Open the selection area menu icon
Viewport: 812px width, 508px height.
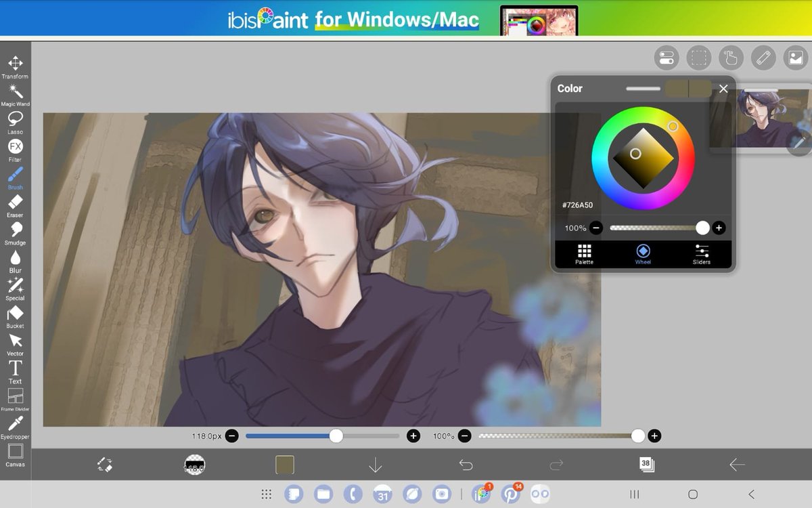[699, 58]
